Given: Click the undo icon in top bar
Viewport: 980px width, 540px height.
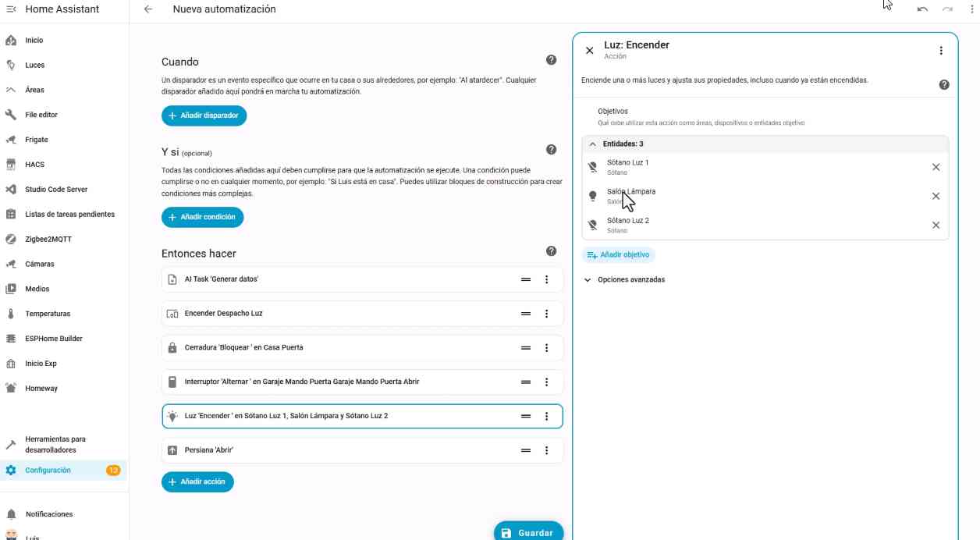Looking at the screenshot, I should tap(922, 9).
